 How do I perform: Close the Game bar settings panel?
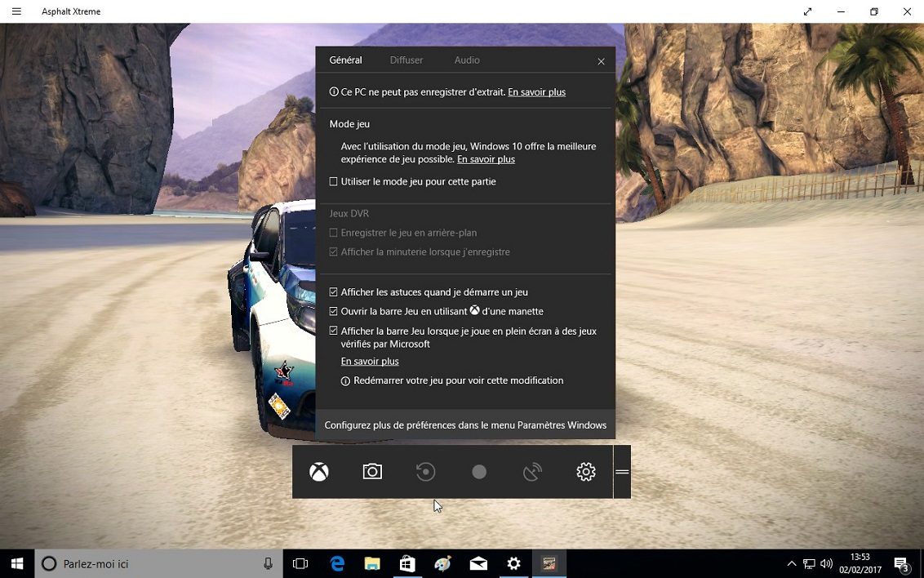pos(601,61)
